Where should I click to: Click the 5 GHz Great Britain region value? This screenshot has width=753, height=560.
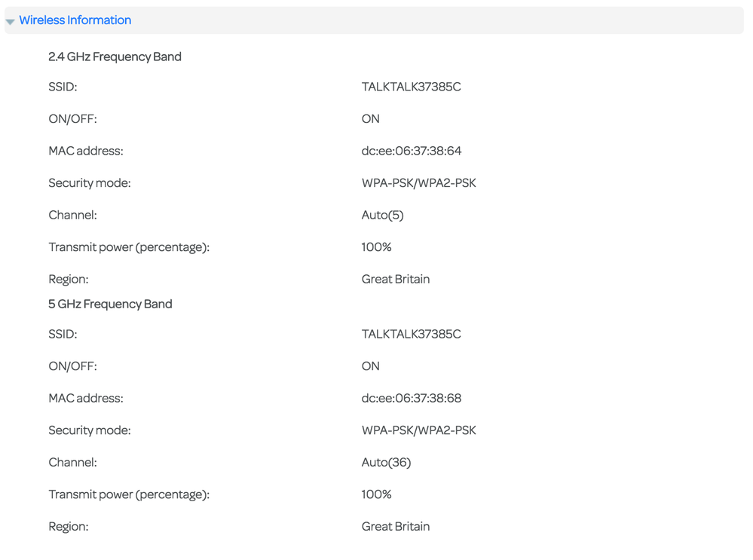tap(395, 526)
